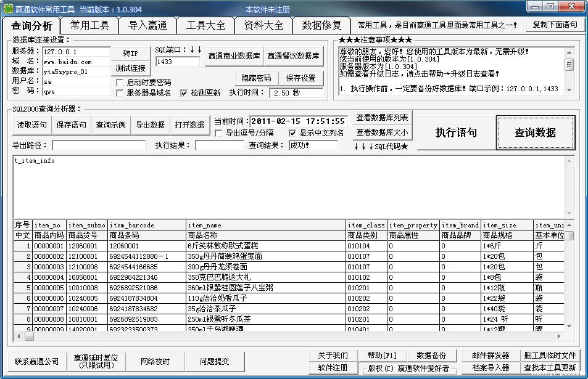Click the notes panel scroll down arrow
Viewport: 588px width, 379px height.
(x=569, y=90)
